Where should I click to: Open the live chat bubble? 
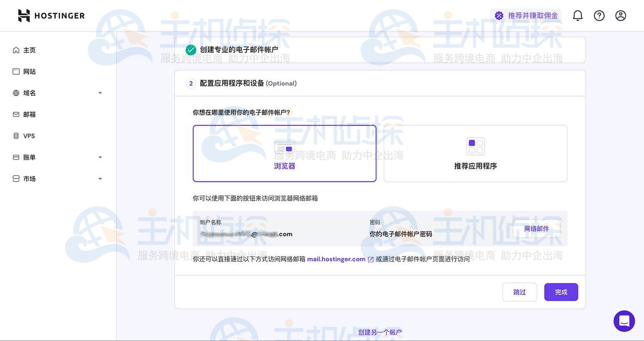pyautogui.click(x=624, y=321)
